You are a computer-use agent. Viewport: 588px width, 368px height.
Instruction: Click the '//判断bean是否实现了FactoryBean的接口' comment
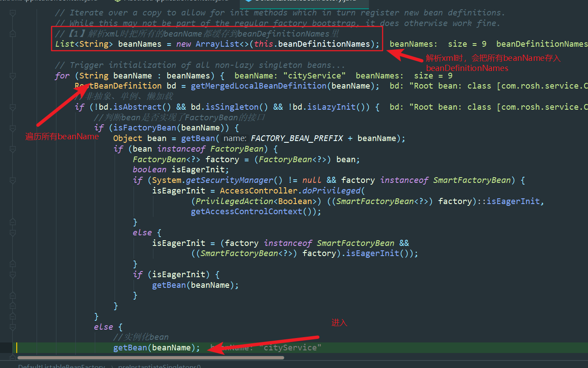(179, 118)
